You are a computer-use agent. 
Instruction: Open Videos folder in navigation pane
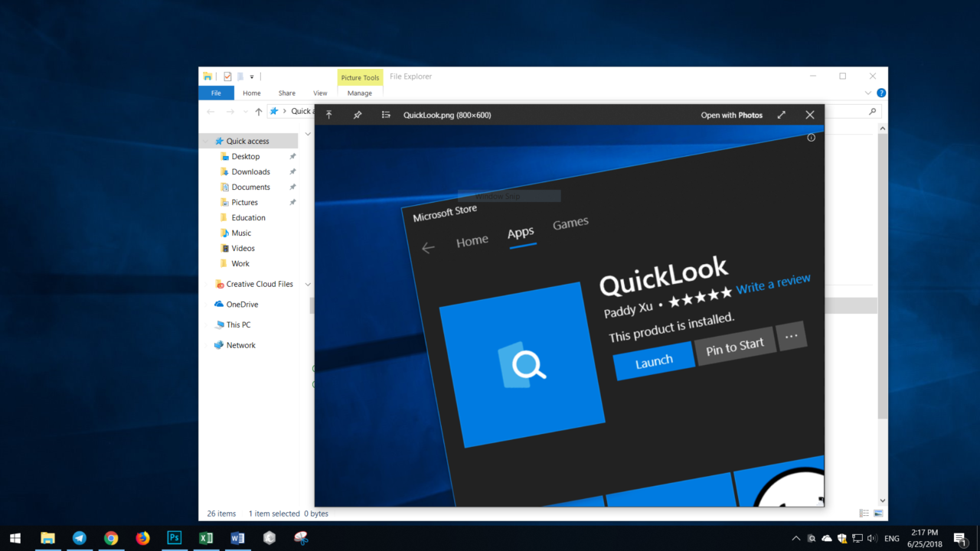pyautogui.click(x=243, y=248)
